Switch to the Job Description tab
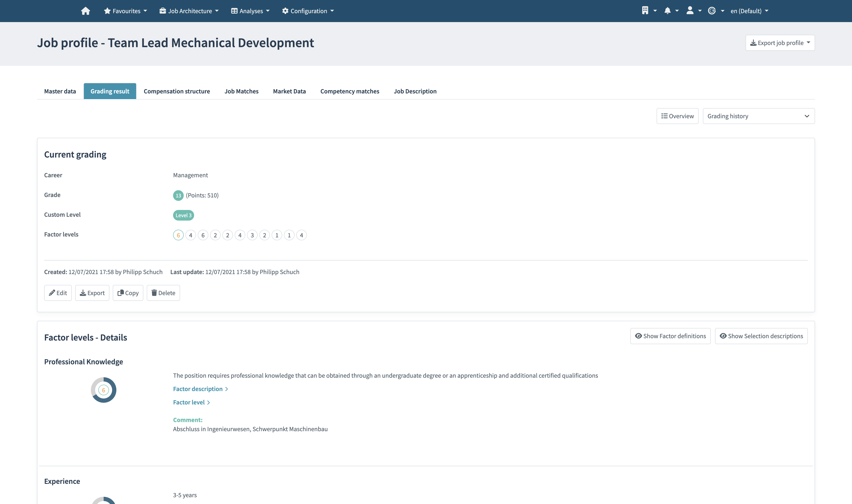The height and width of the screenshot is (504, 852). coord(415,91)
